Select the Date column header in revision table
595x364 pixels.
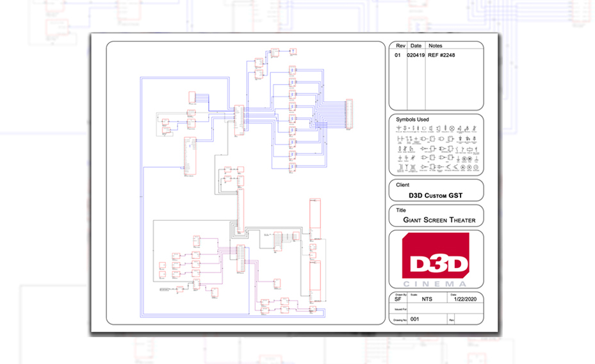coord(416,46)
